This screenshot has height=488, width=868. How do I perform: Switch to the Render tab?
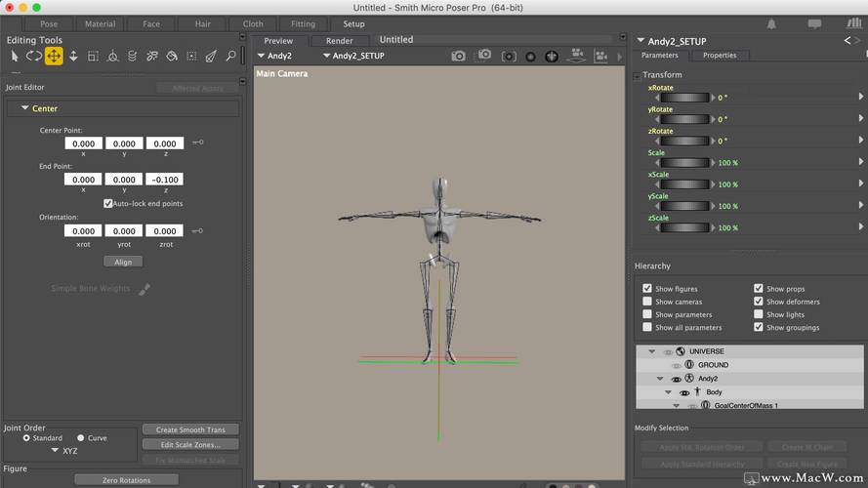pos(339,41)
